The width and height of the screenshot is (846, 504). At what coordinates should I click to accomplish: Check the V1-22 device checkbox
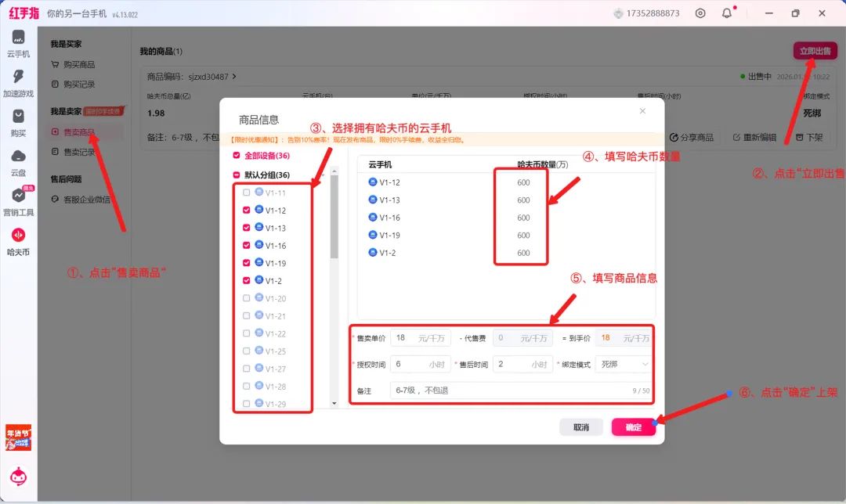coord(247,333)
